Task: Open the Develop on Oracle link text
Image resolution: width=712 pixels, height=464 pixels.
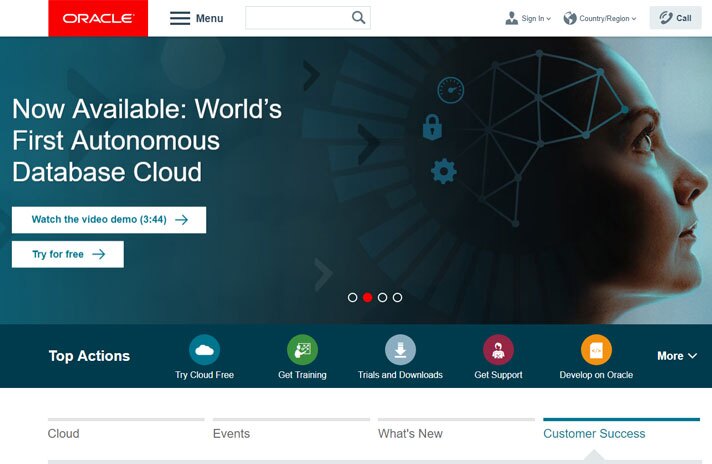Action: pyautogui.click(x=596, y=375)
